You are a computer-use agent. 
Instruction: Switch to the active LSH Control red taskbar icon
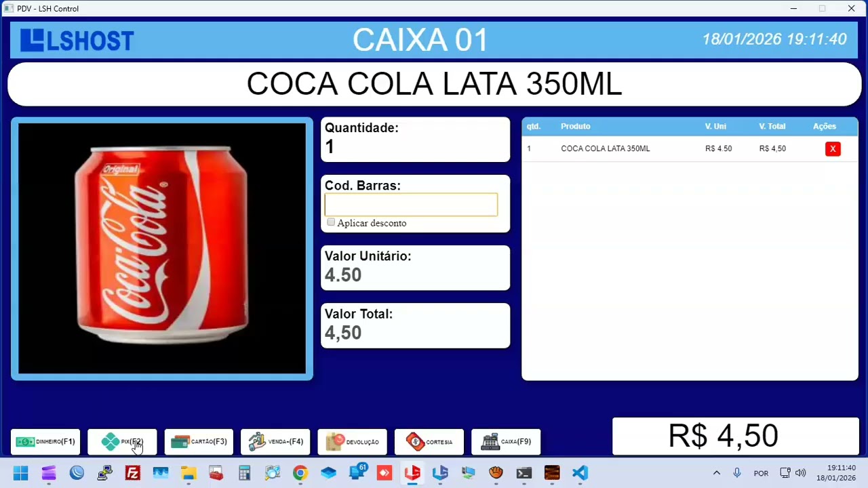coord(412,473)
